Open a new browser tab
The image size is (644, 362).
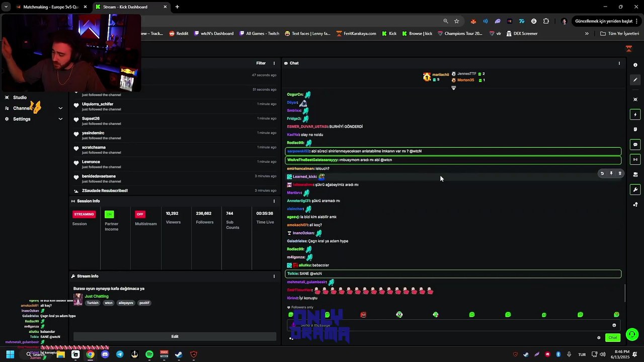(177, 7)
